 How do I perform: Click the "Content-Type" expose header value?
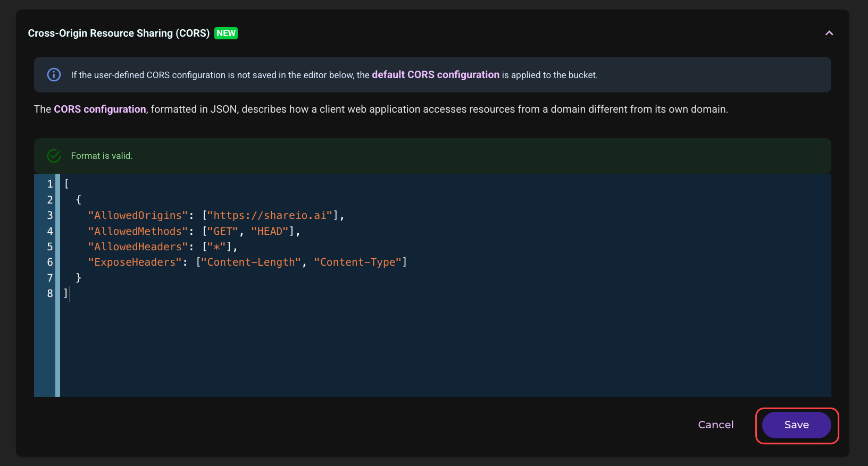(357, 262)
